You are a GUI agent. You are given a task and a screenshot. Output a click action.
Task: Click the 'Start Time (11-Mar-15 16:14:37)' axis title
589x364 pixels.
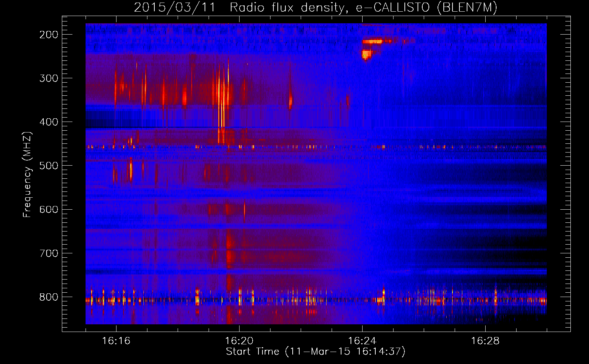point(316,352)
